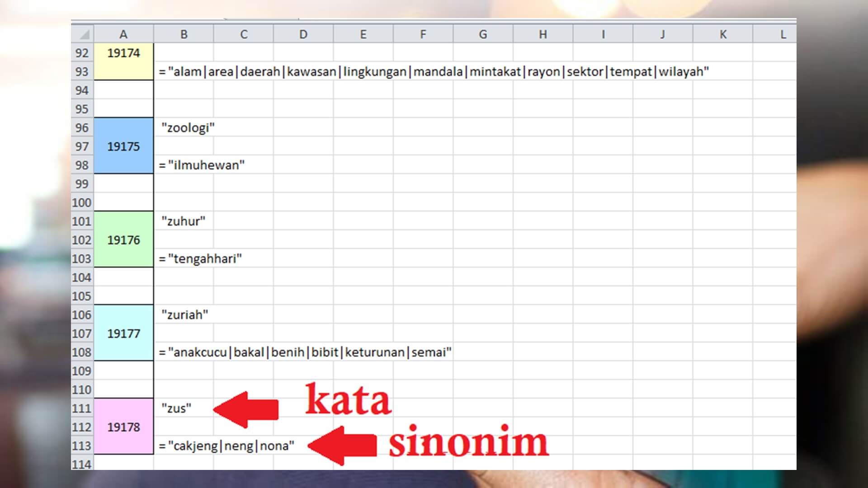Select column A by its header
The width and height of the screenshot is (868, 488).
123,34
